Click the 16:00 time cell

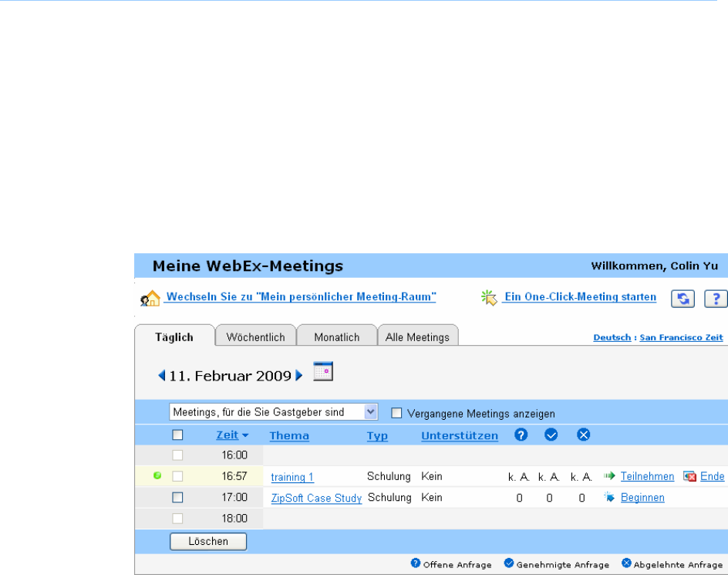coord(234,455)
